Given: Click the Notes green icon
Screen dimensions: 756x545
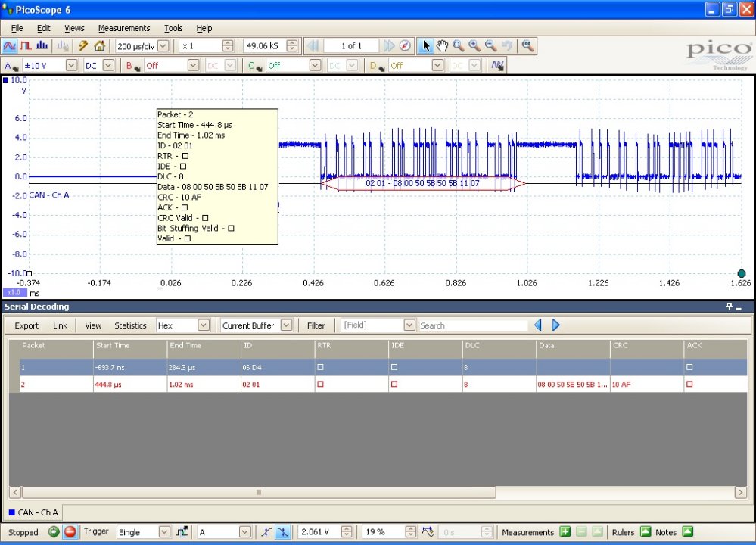Looking at the screenshot, I should (x=688, y=531).
